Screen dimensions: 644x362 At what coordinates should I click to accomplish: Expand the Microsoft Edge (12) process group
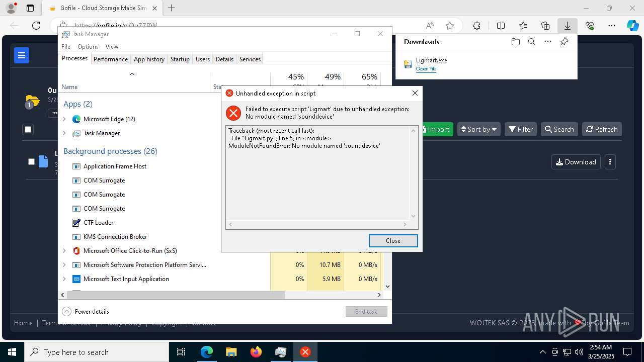tap(64, 119)
